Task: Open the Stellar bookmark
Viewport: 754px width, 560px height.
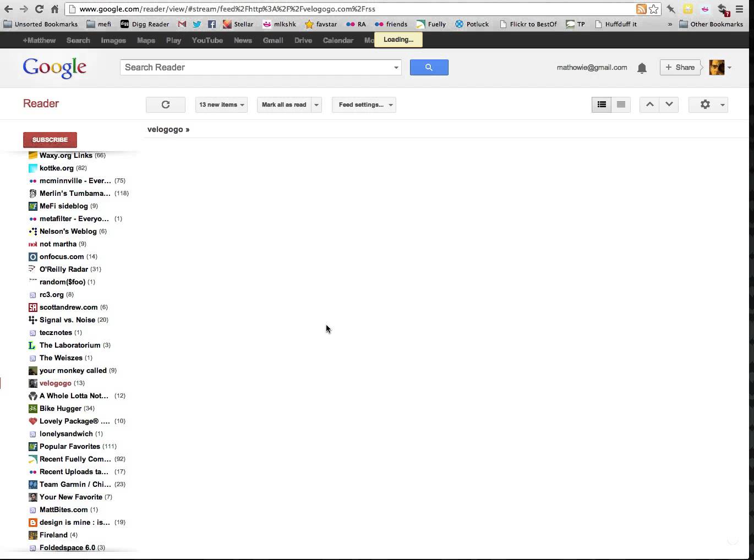Action: tap(238, 24)
